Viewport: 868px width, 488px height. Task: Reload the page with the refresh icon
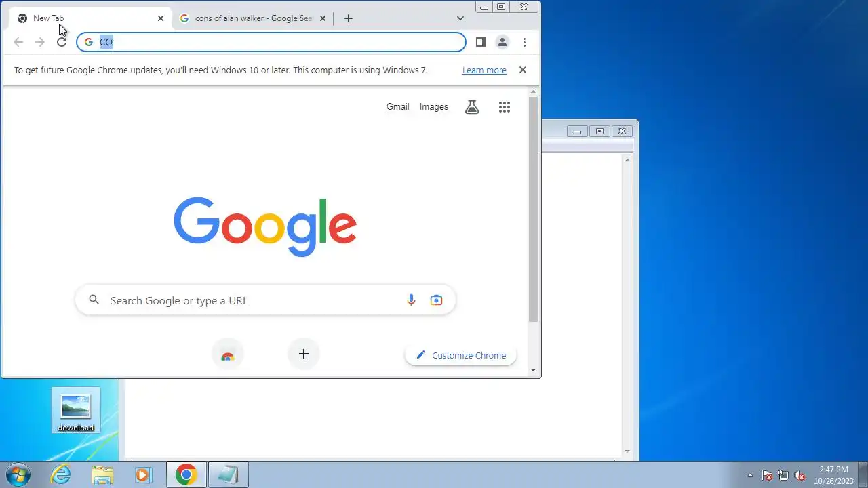click(x=62, y=42)
